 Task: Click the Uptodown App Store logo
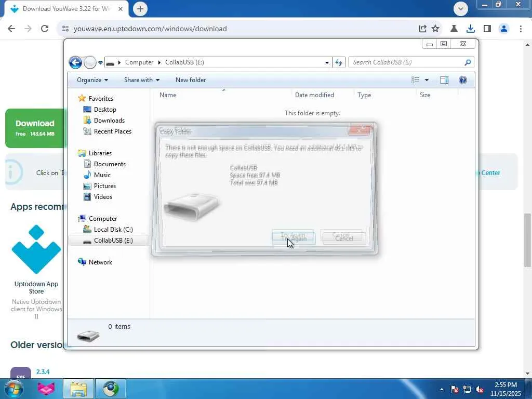(x=36, y=249)
